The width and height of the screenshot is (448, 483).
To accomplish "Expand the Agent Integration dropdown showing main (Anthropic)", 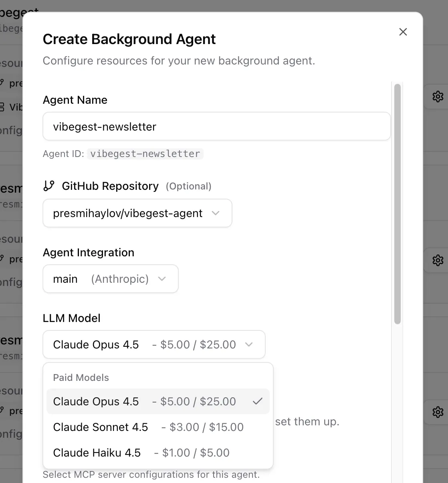I will coord(110,279).
